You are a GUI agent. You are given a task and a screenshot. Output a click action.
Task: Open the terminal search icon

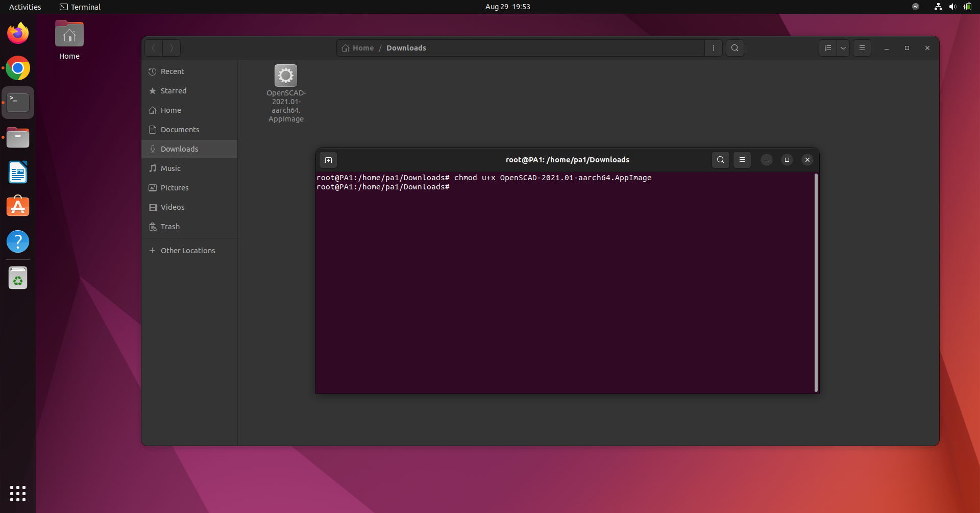[720, 160]
